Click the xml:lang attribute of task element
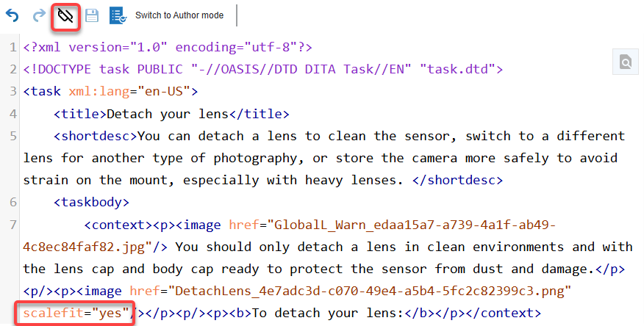The width and height of the screenshot is (644, 326). (97, 92)
